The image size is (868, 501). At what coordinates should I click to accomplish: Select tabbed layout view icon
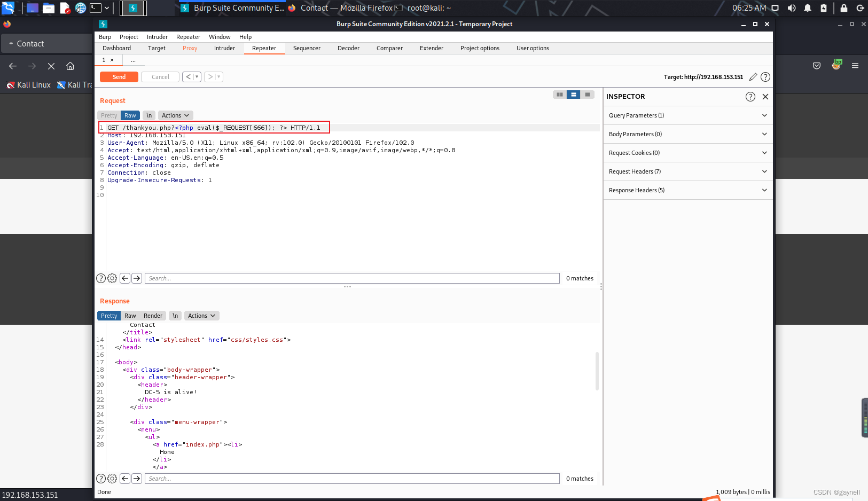tap(588, 95)
